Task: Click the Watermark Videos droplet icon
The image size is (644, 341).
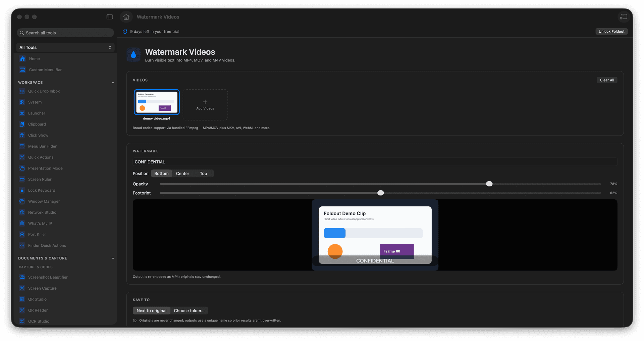Action: [133, 55]
